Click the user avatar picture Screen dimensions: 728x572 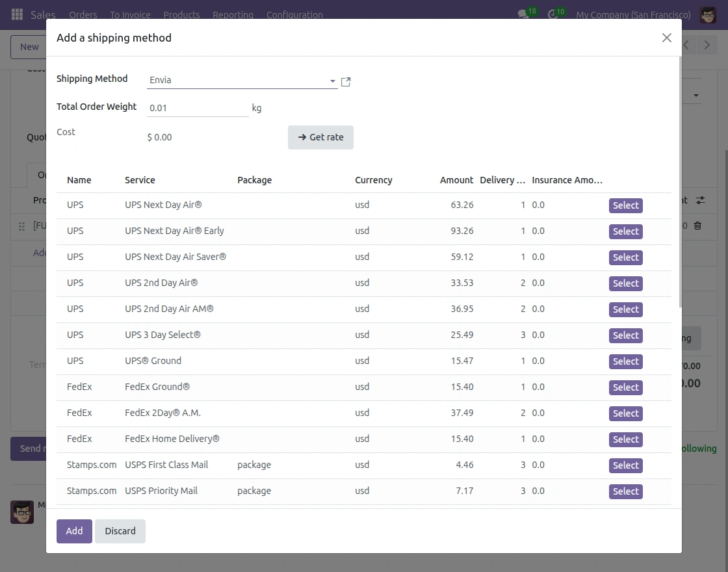coord(708,14)
